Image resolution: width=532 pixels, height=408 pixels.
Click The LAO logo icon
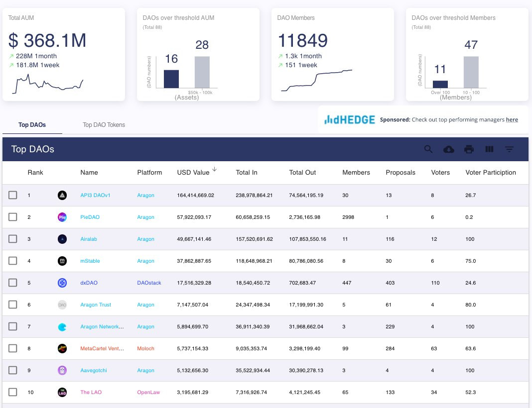click(62, 392)
